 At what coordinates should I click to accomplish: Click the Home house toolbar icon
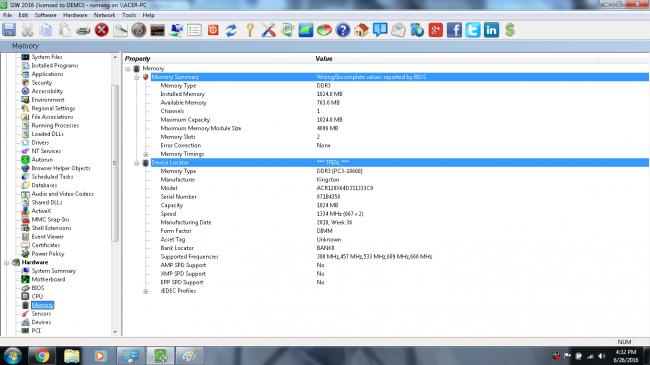tap(361, 30)
